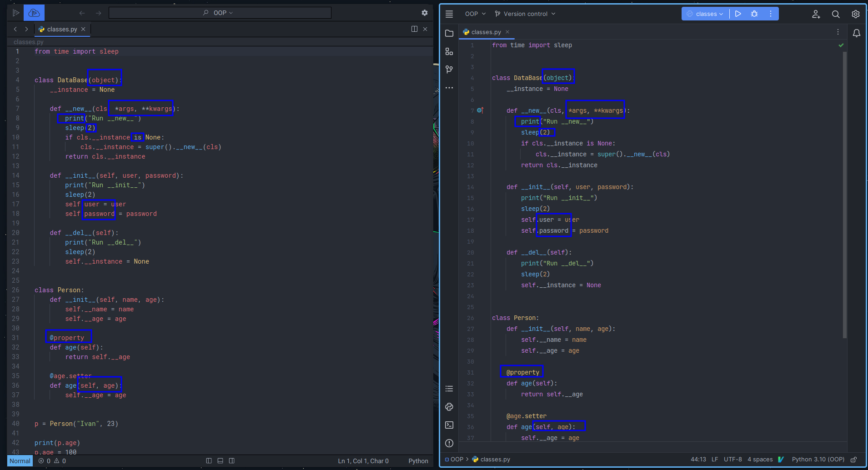Open the Python Packages tool window

pos(449,407)
